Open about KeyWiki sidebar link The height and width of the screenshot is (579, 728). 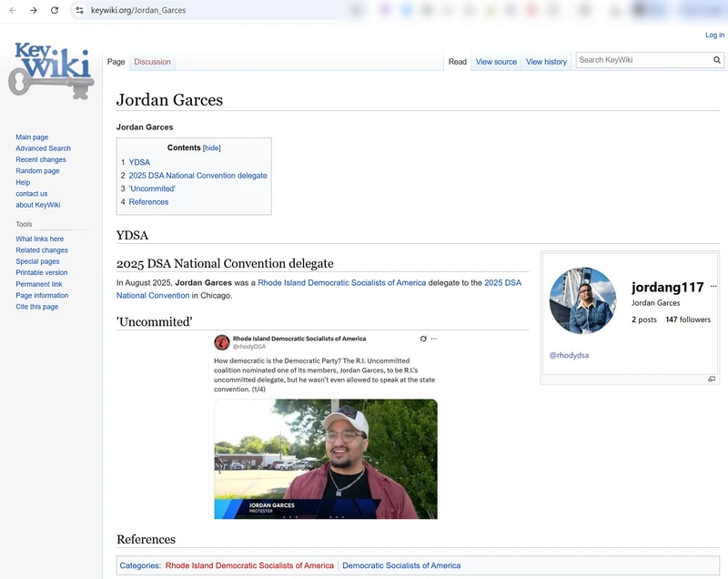tap(38, 205)
